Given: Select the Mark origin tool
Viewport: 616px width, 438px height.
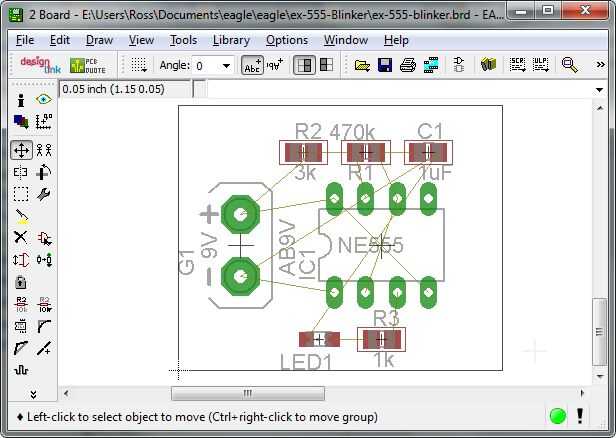Looking at the screenshot, I should (x=44, y=122).
